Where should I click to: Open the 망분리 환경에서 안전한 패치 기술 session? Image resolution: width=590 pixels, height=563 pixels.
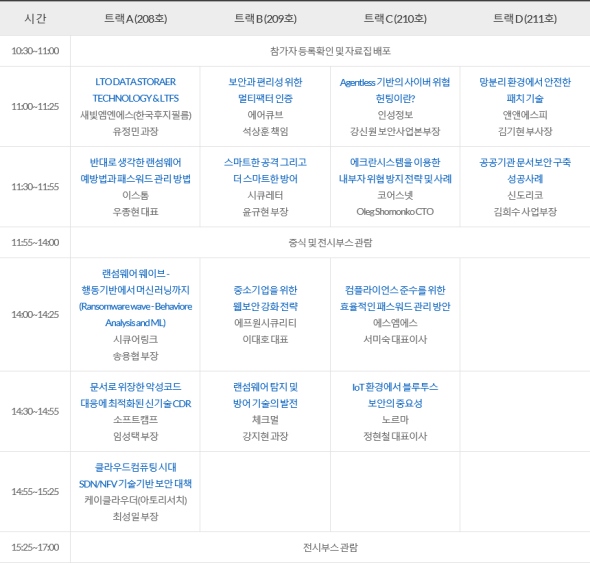tap(525, 90)
